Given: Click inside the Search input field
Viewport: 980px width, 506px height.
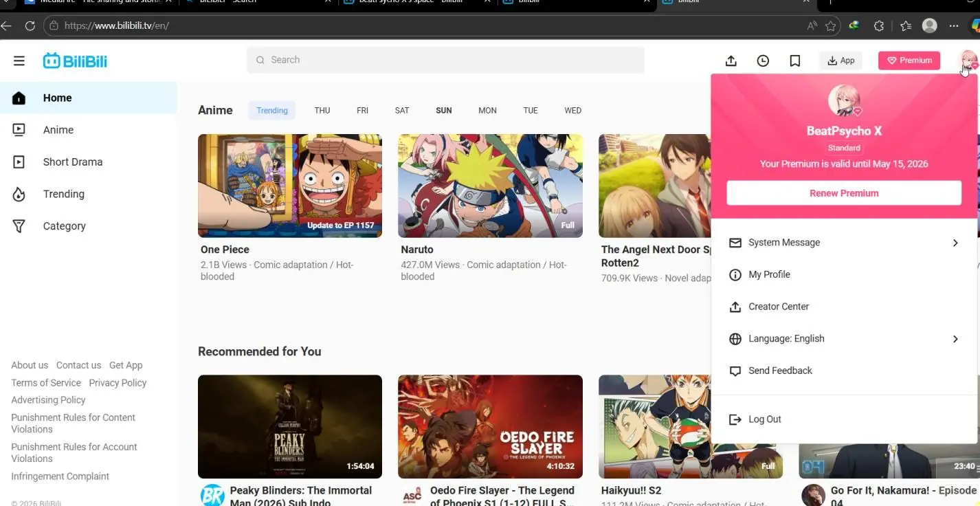Looking at the screenshot, I should (x=445, y=60).
